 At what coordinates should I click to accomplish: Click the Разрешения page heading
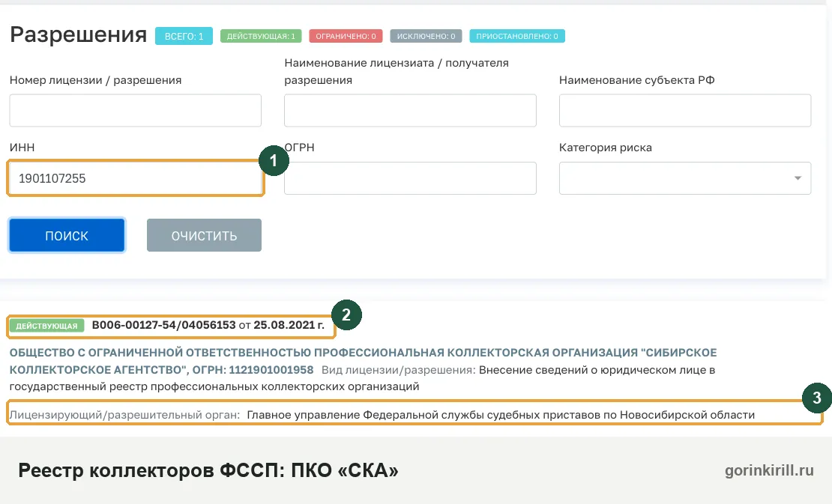click(79, 34)
